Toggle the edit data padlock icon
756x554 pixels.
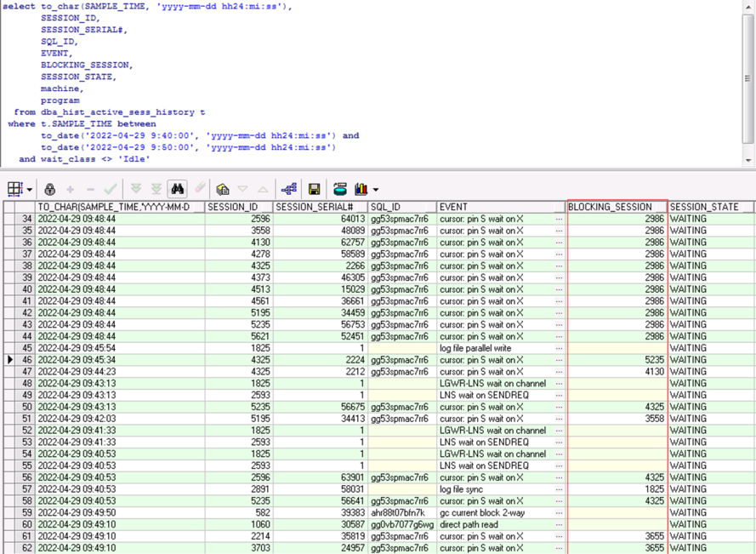49,189
